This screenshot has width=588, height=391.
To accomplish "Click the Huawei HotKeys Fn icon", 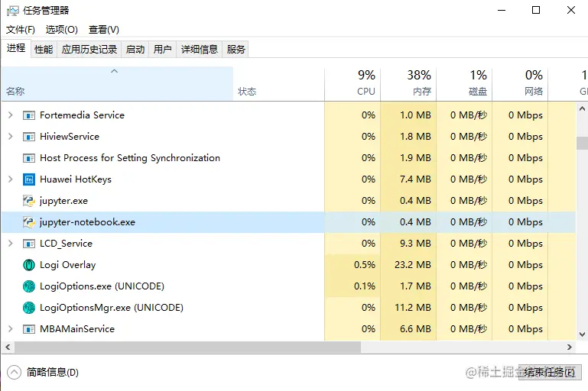I will click(x=29, y=179).
